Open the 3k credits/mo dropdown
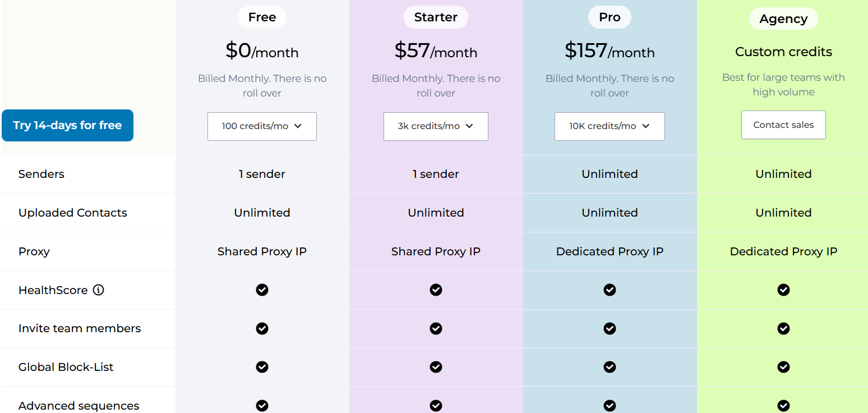The image size is (868, 413). 436,126
